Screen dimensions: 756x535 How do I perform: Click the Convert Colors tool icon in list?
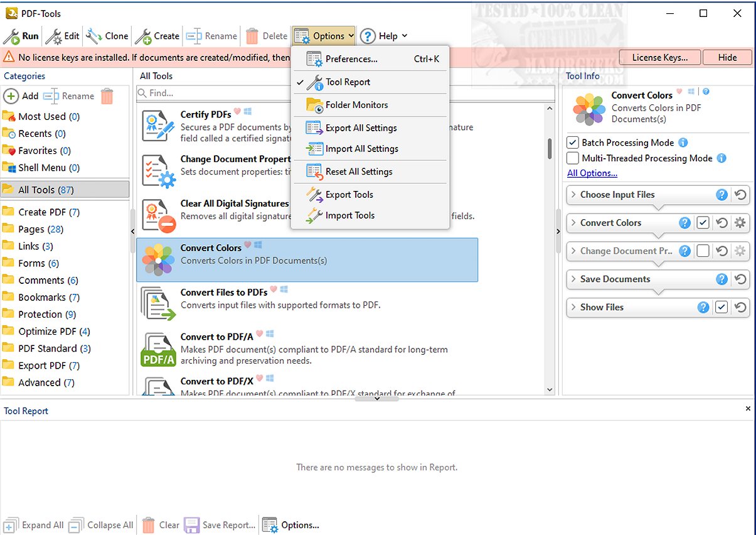[x=158, y=260]
